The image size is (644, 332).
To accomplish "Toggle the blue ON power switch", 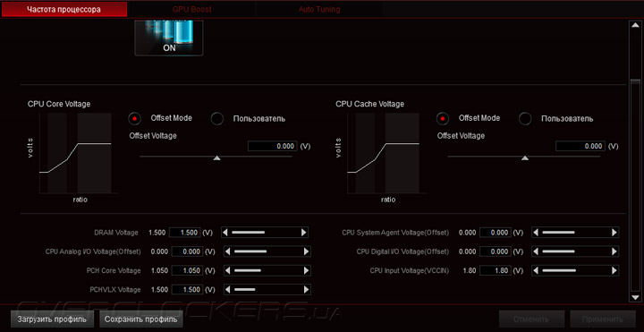I will point(169,38).
